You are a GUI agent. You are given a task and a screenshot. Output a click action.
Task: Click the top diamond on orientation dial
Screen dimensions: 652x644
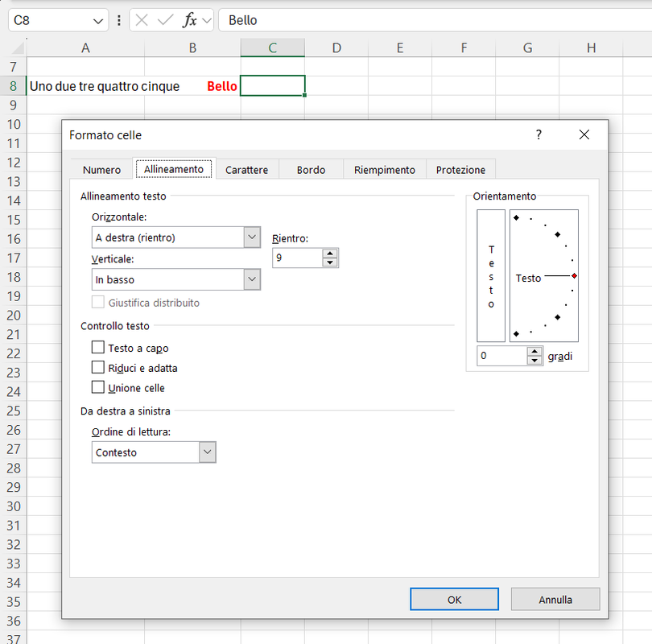coord(517,218)
